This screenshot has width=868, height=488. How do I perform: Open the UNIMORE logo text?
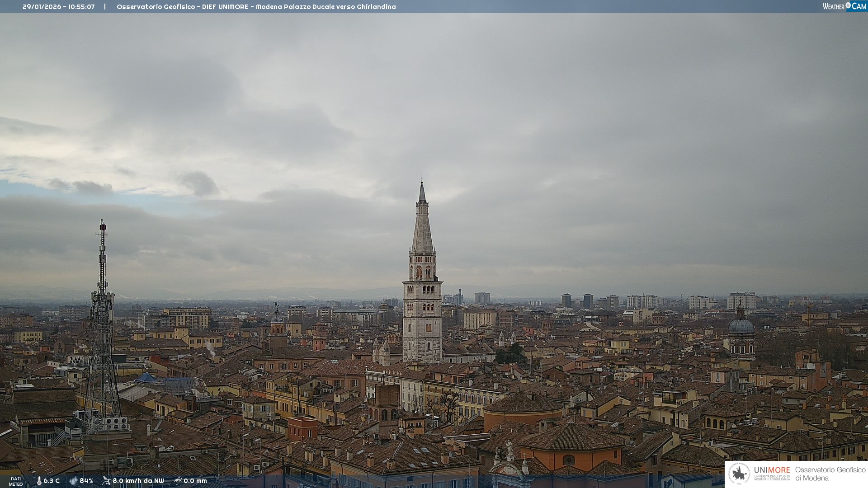click(x=772, y=470)
